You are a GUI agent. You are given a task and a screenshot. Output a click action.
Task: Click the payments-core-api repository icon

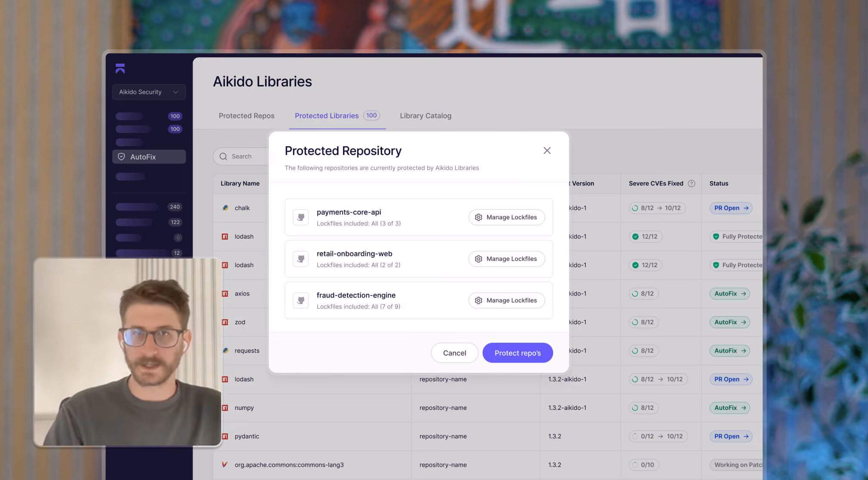coord(301,217)
